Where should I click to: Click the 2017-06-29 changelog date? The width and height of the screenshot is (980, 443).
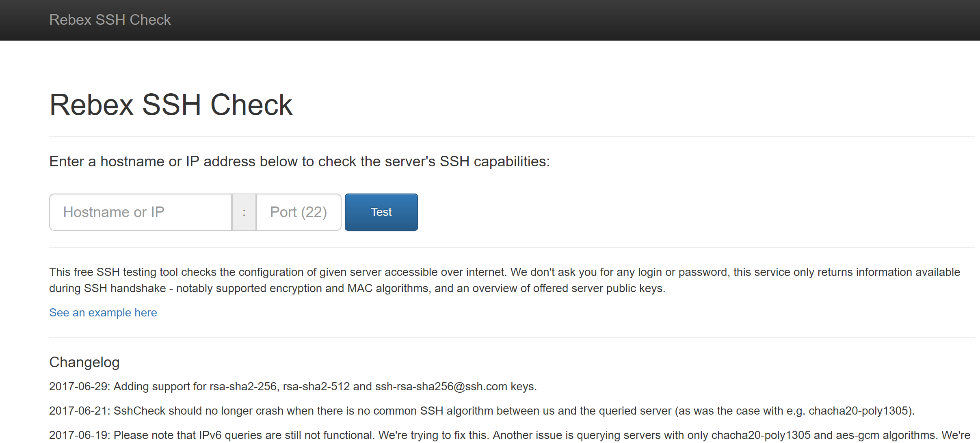click(79, 387)
